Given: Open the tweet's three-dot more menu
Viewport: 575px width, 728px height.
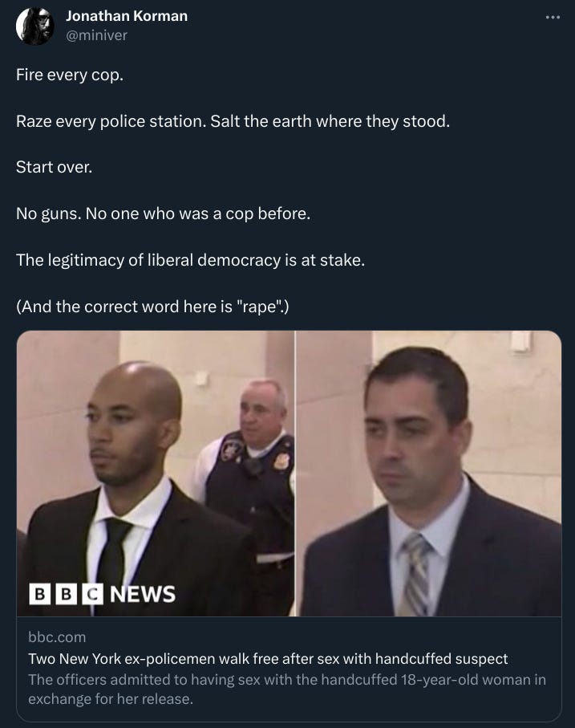Looking at the screenshot, I should coord(553,18).
